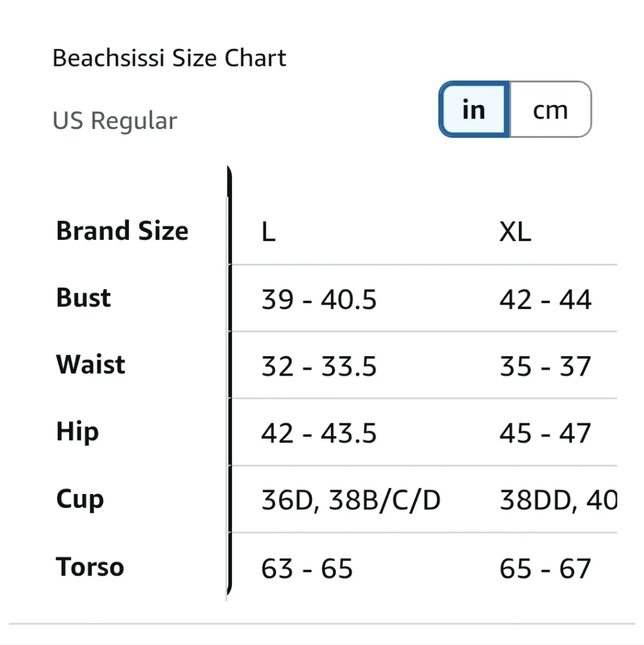This screenshot has width=644, height=645.
Task: Click the L bust value 39 - 40.5
Action: pyautogui.click(x=318, y=300)
